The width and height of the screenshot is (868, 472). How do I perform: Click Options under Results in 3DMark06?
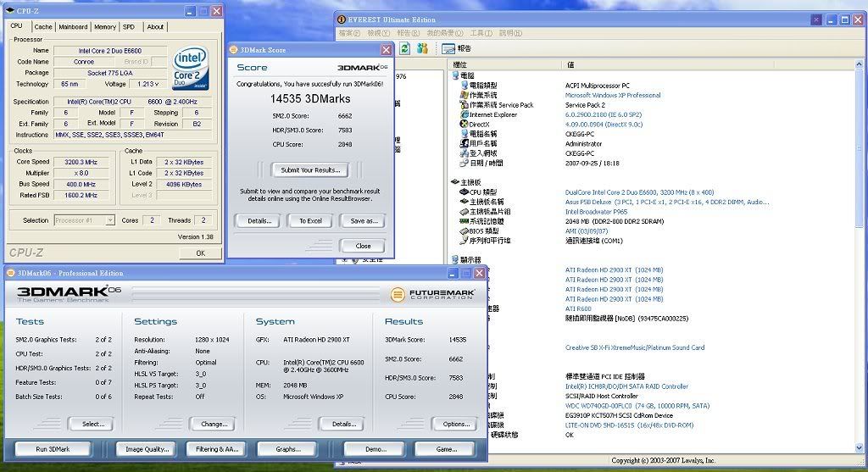pos(455,424)
